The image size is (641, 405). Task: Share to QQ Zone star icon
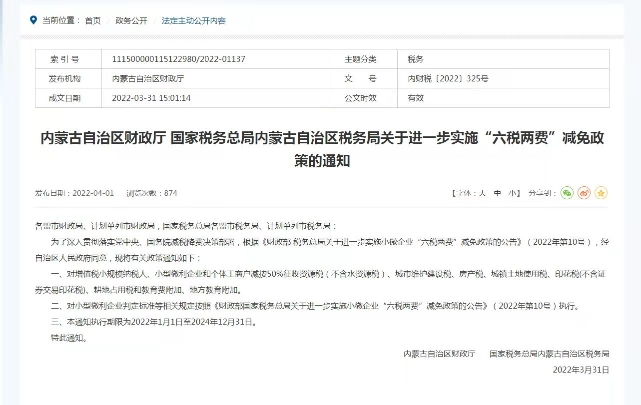(x=601, y=192)
